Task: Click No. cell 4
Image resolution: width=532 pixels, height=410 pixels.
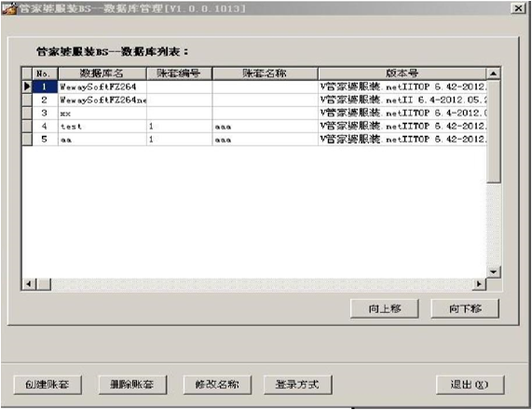Action: 45,126
